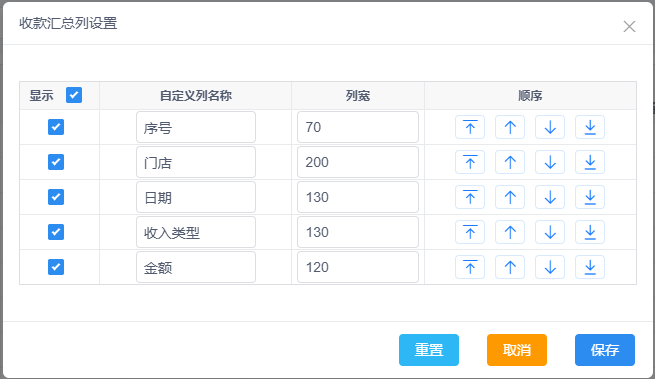This screenshot has height=379, width=655.
Task: Move 金额 row to bottom
Action: [x=590, y=267]
